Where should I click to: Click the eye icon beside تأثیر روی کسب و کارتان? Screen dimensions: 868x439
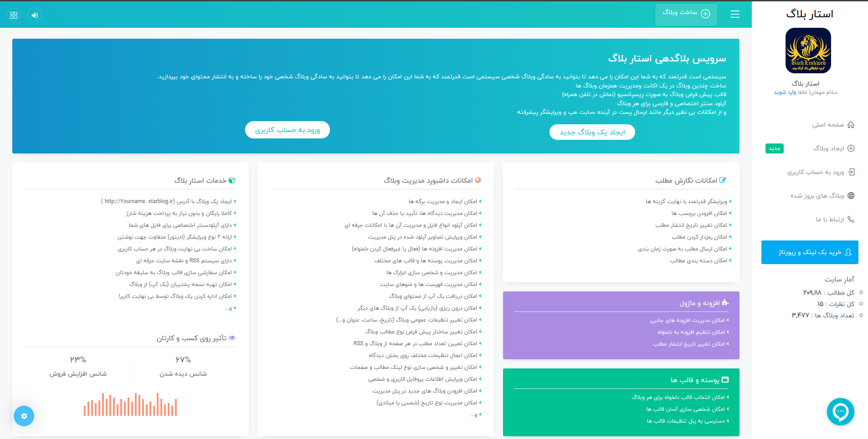(232, 338)
